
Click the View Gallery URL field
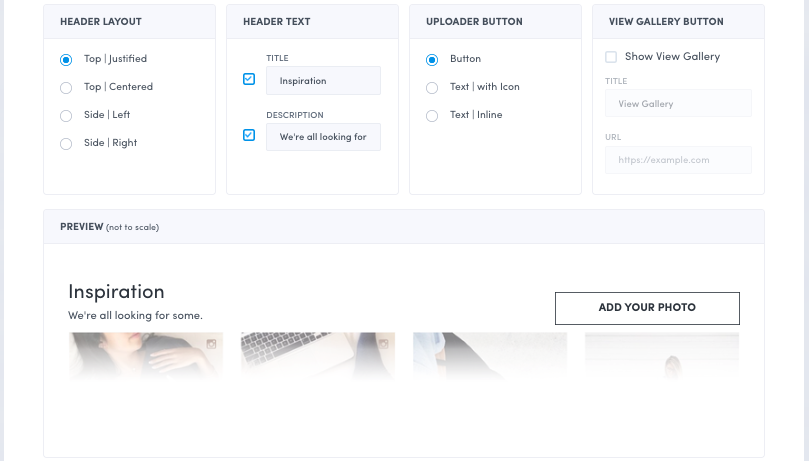pyautogui.click(x=678, y=160)
